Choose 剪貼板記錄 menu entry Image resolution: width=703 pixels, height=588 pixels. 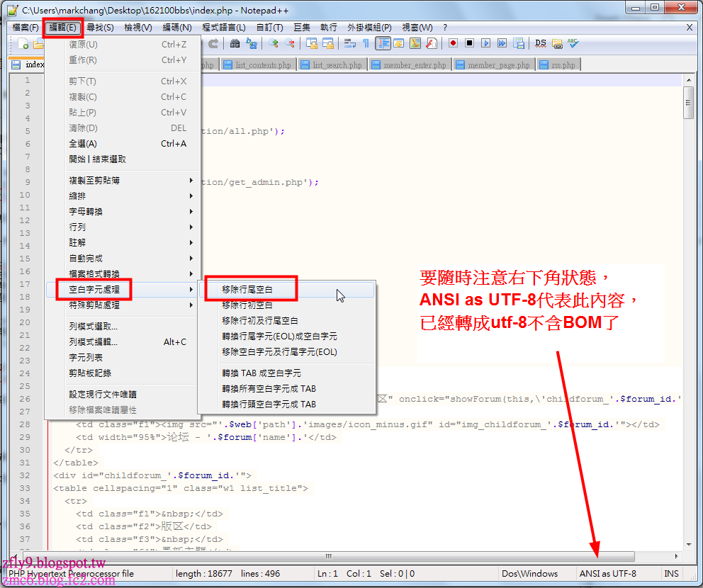point(123,373)
